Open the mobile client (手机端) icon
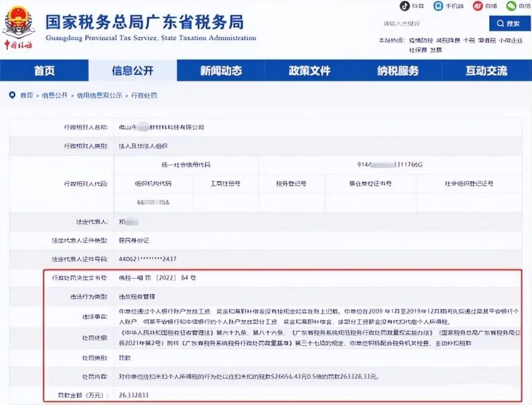The width and height of the screenshot is (532, 405). [x=437, y=6]
